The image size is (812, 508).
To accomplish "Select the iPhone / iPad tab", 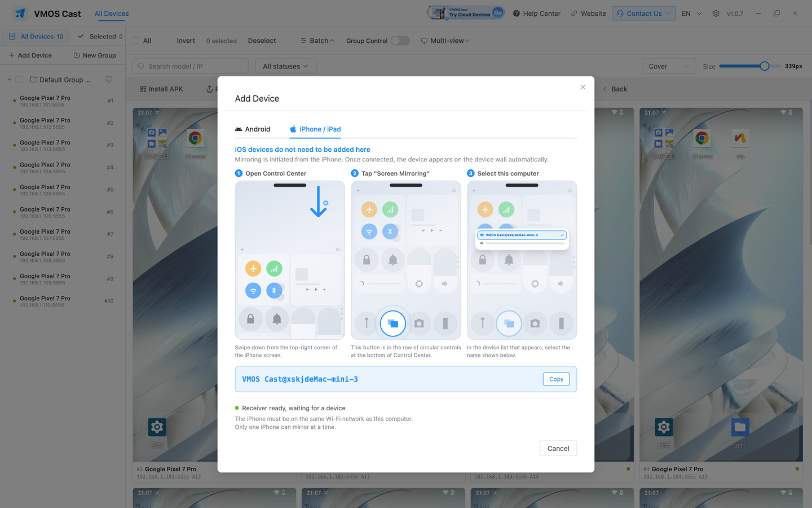I will coord(315,129).
